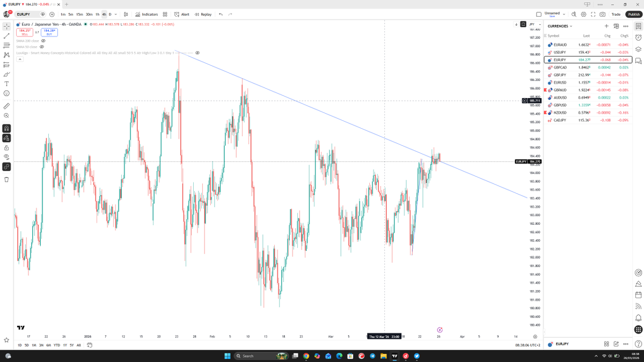This screenshot has height=362, width=644.
Task: Select the text annotation tool
Action: pyautogui.click(x=6, y=84)
